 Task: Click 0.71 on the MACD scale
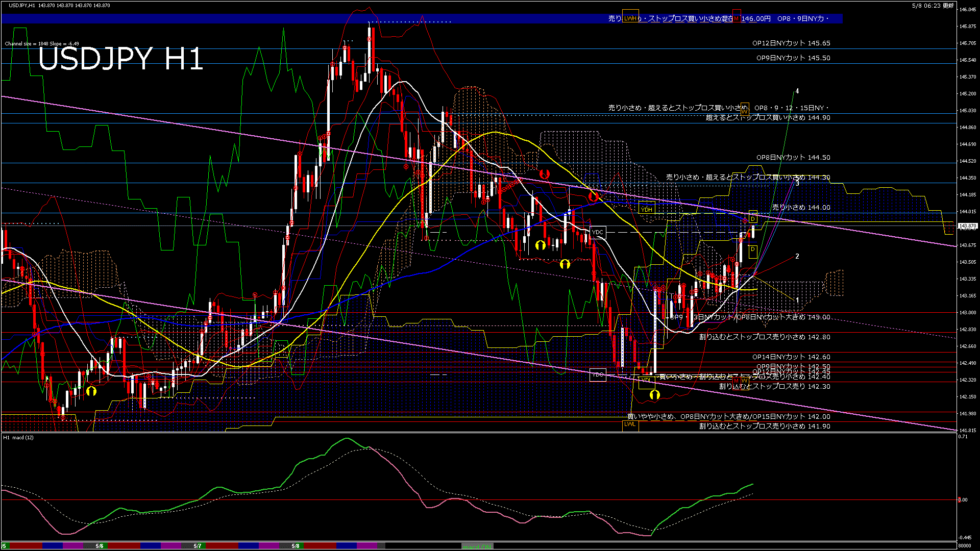(x=963, y=437)
